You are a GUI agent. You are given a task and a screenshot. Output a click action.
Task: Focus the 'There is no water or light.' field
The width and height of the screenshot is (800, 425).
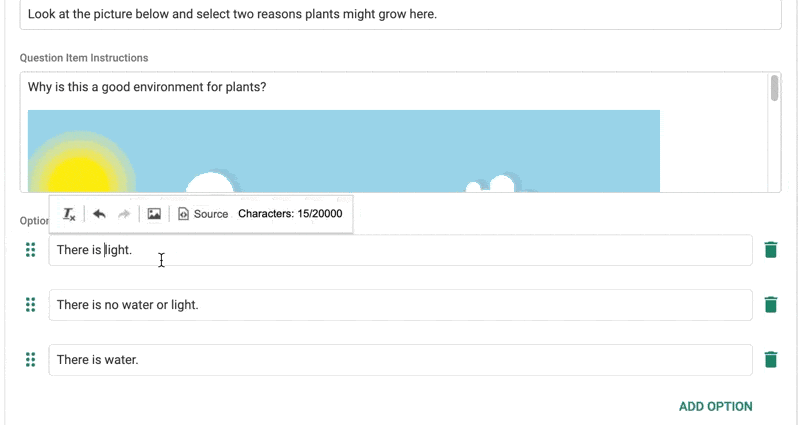401,305
